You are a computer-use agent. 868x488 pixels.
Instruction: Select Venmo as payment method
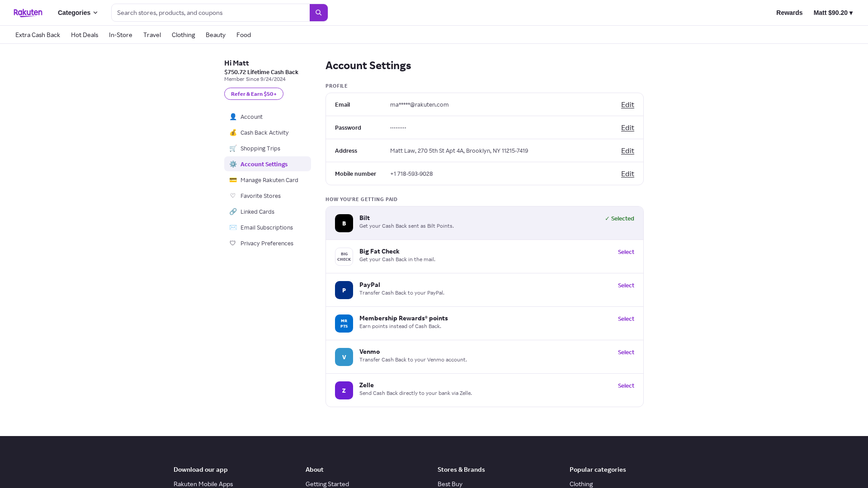(626, 352)
